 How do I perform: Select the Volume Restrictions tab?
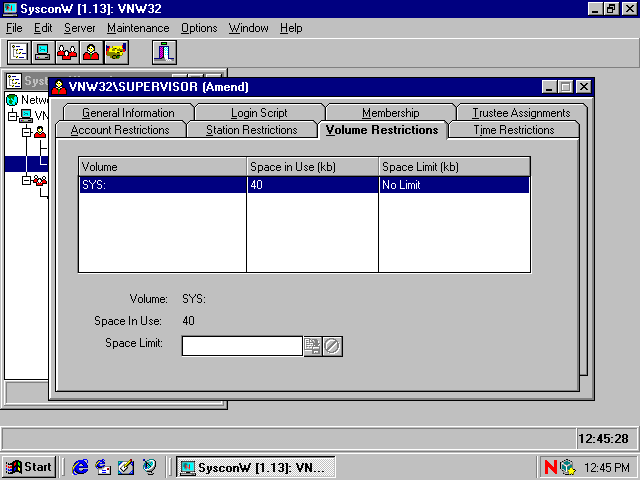coord(382,130)
